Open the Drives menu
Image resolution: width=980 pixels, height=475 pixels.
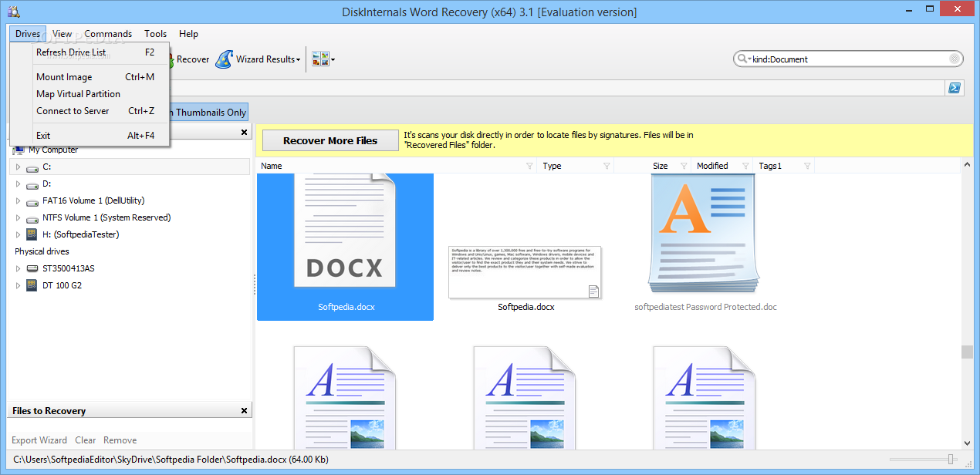click(x=28, y=34)
